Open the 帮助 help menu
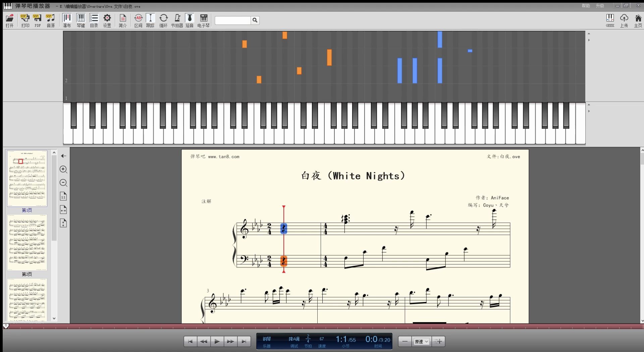The width and height of the screenshot is (644, 352). click(x=586, y=6)
